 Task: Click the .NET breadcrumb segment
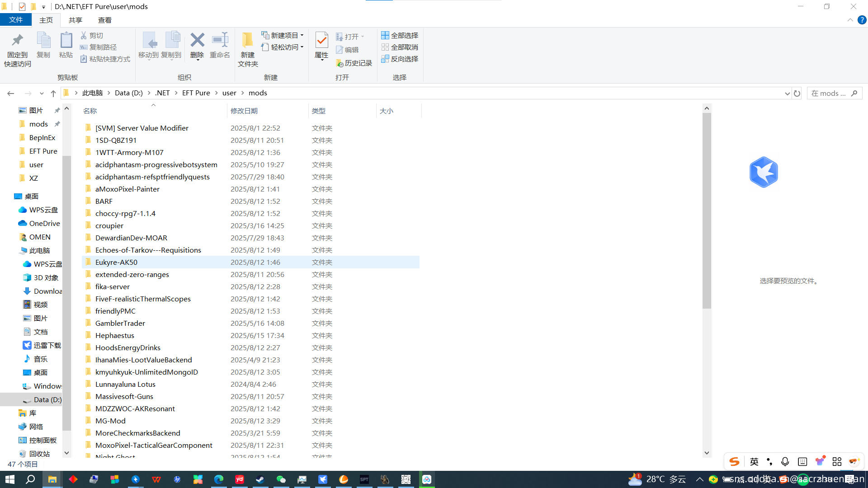[162, 93]
